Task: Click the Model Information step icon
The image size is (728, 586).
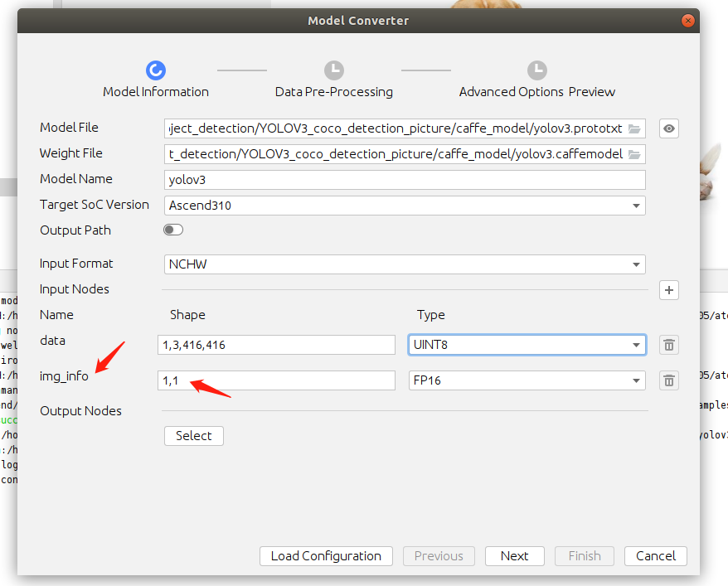Action: [156, 70]
